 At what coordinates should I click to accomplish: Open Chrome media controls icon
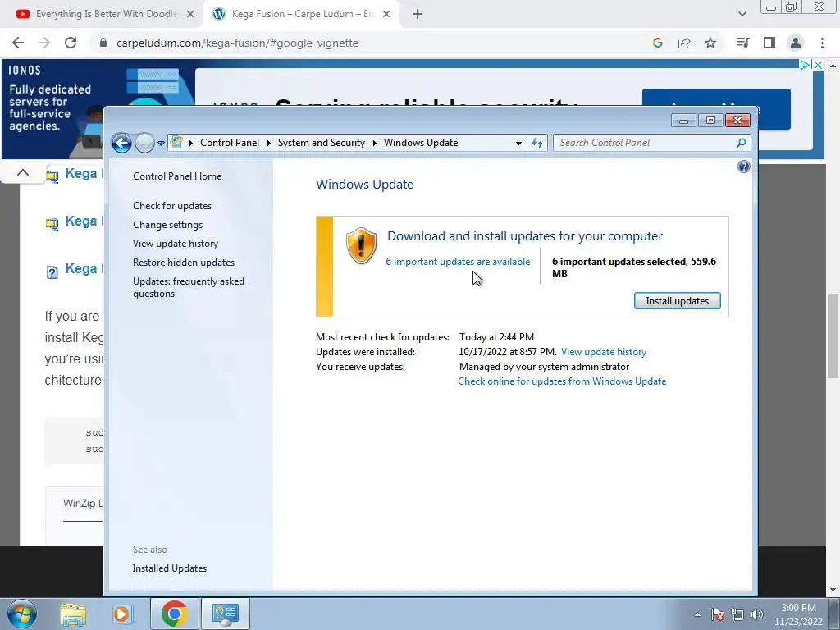tap(743, 43)
